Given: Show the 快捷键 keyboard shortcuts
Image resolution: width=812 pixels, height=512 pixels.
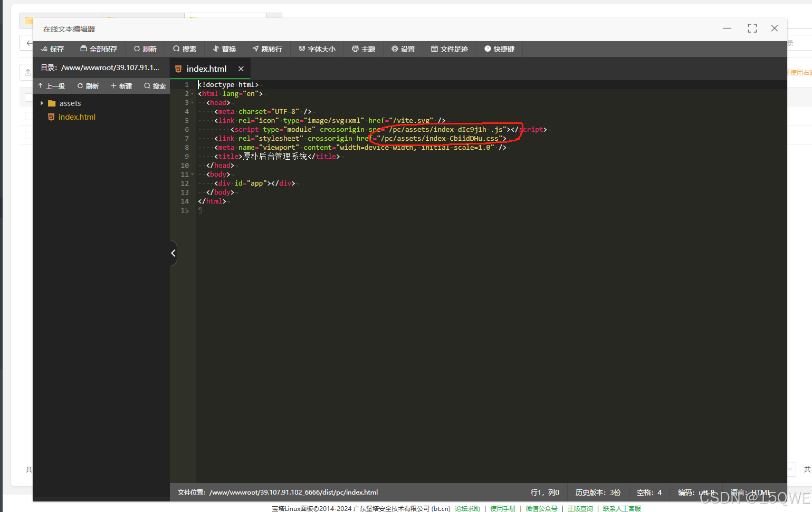Looking at the screenshot, I should (x=499, y=49).
